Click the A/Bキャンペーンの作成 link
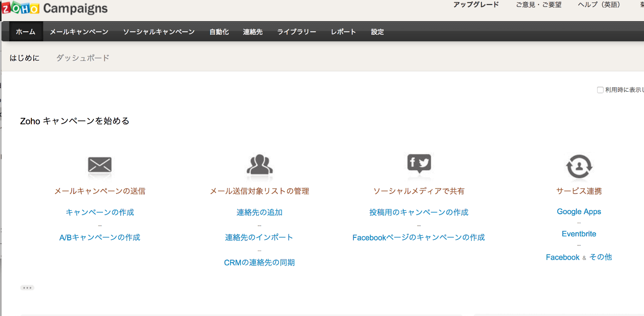This screenshot has width=644, height=316. pyautogui.click(x=100, y=237)
